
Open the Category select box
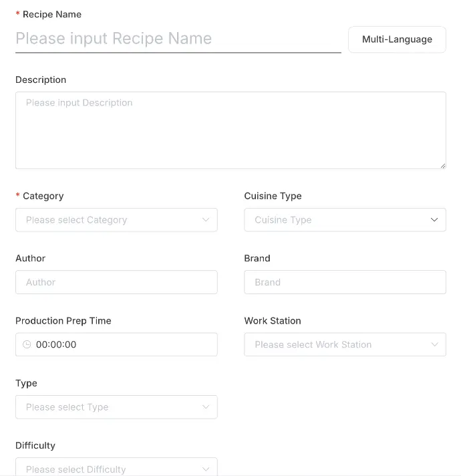point(107,220)
